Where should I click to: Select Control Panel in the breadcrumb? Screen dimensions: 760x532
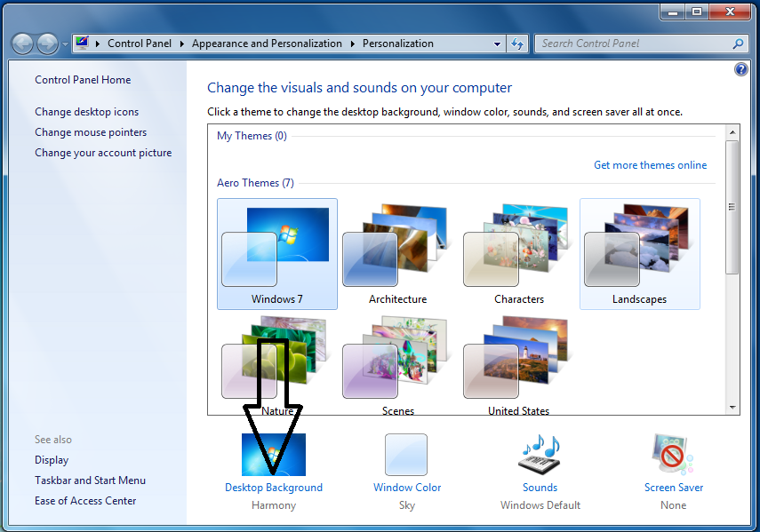[140, 44]
